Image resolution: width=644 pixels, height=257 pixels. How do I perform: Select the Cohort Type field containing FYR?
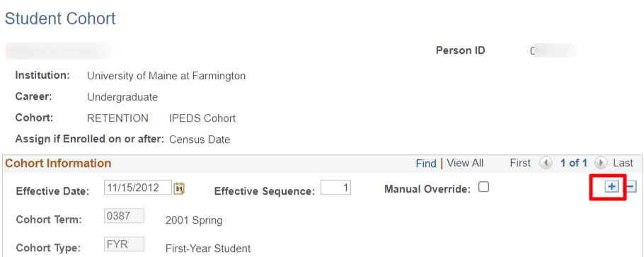[124, 244]
